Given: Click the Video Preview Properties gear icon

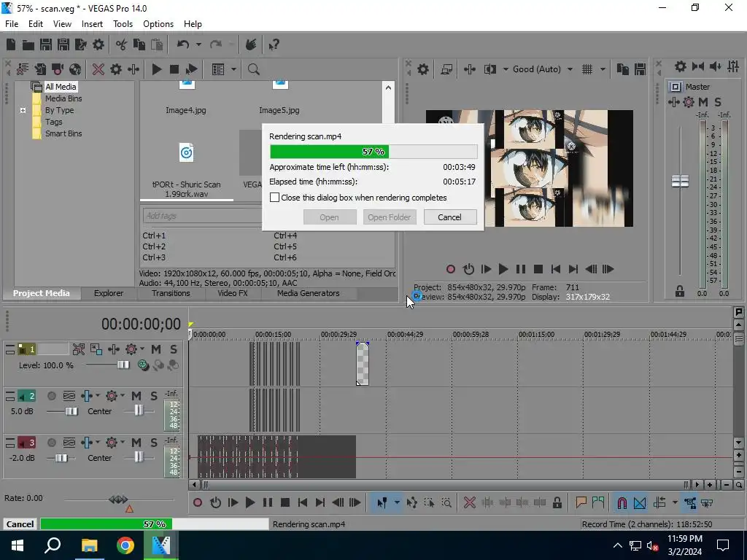Looking at the screenshot, I should coord(423,69).
